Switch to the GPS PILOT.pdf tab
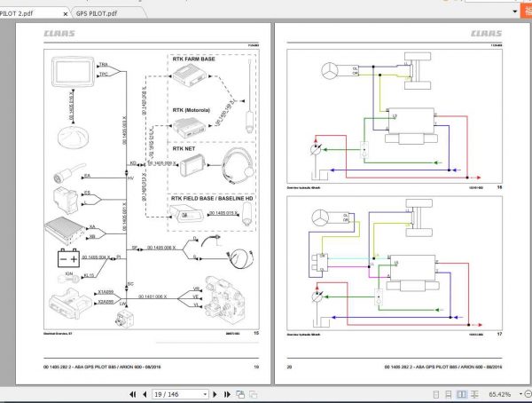 pyautogui.click(x=98, y=15)
